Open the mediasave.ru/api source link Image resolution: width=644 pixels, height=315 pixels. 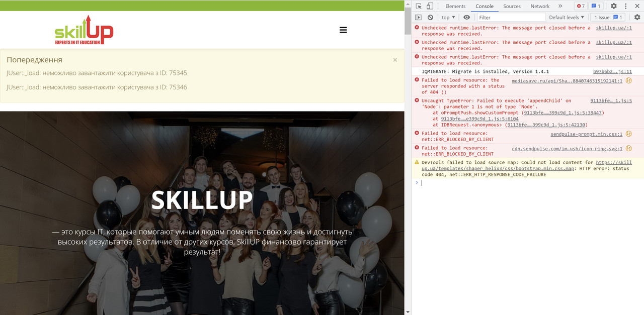567,80
